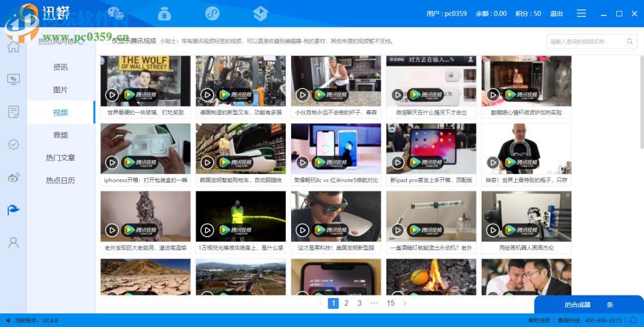Open the money bag icon in header
The height and width of the screenshot is (327, 644).
(x=164, y=14)
